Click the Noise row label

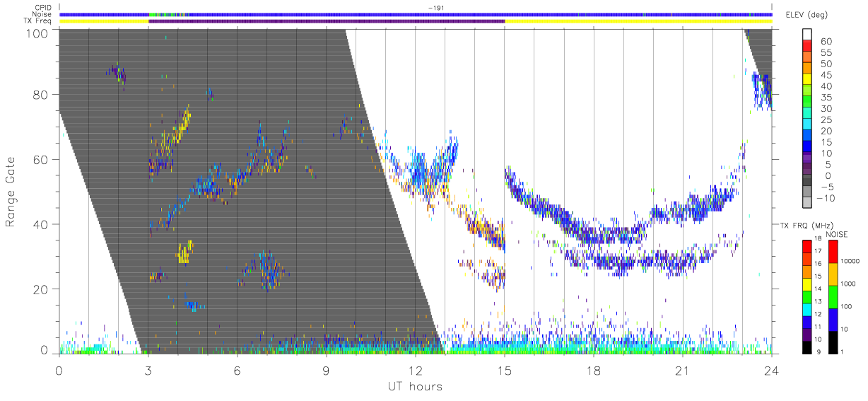pyautogui.click(x=43, y=14)
